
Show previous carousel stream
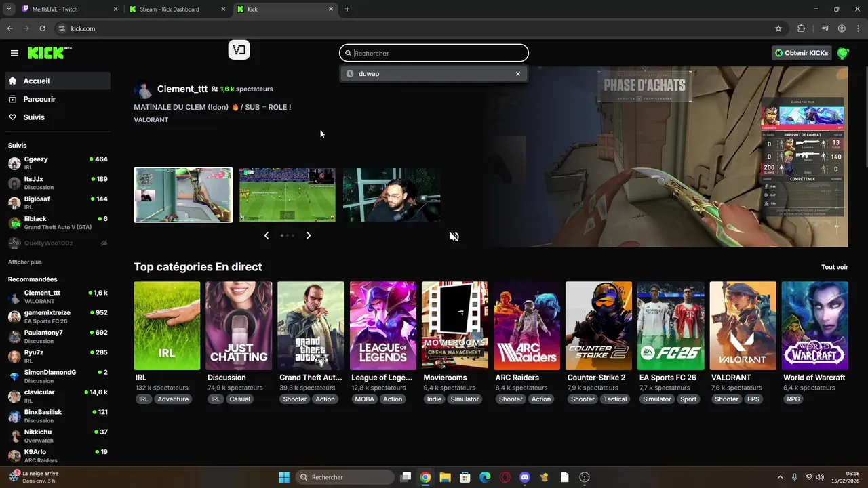click(266, 235)
